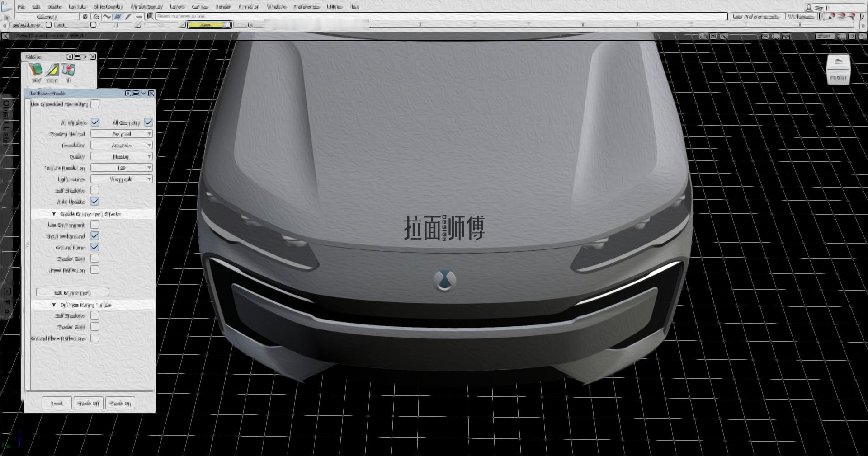Open User Preference Sets
This screenshot has height=456, width=868.
pyautogui.click(x=756, y=16)
